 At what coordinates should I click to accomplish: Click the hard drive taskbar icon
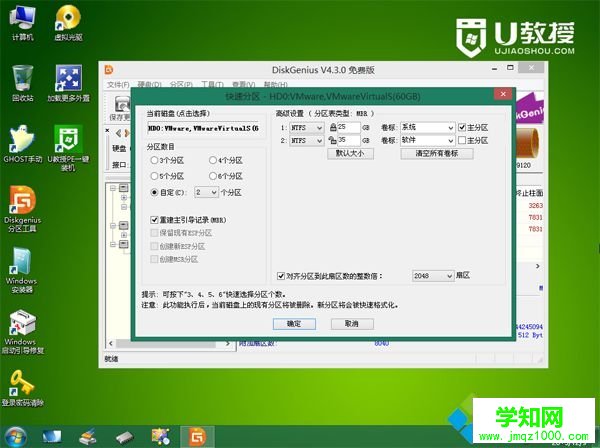point(124,437)
